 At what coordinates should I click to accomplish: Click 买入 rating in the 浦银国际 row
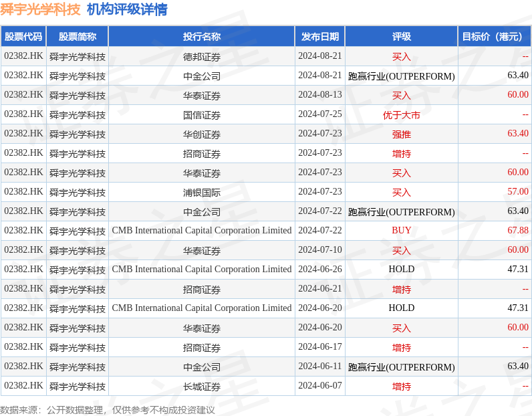tap(402, 193)
